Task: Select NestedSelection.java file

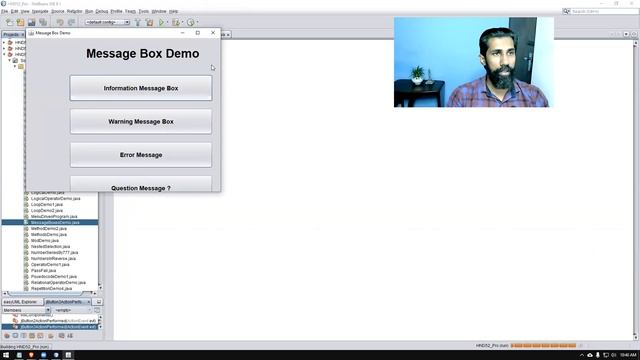Action: (50, 247)
